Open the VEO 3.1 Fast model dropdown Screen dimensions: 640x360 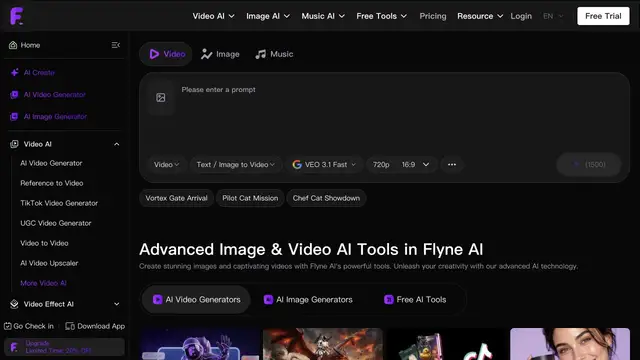click(x=324, y=164)
